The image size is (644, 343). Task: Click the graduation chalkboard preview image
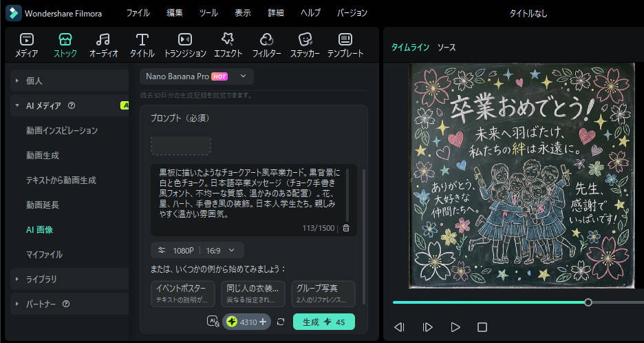click(x=522, y=176)
